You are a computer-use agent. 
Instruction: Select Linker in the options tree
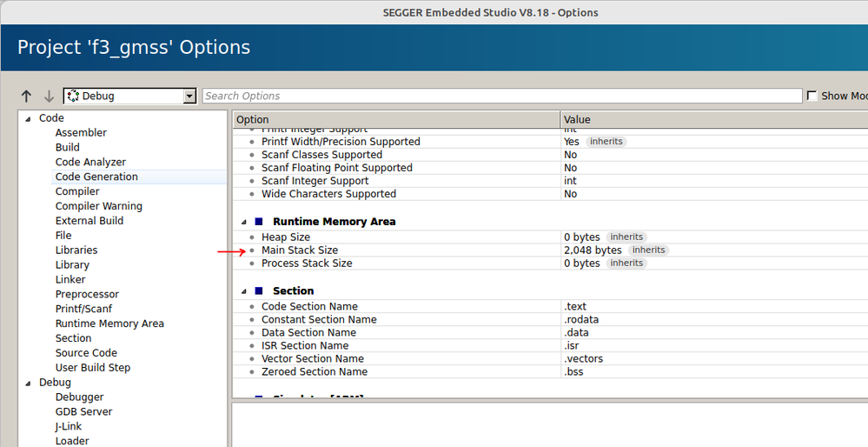(70, 279)
